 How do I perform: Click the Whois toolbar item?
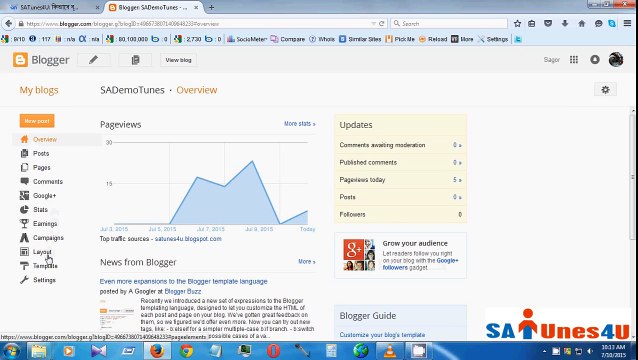coord(322,39)
